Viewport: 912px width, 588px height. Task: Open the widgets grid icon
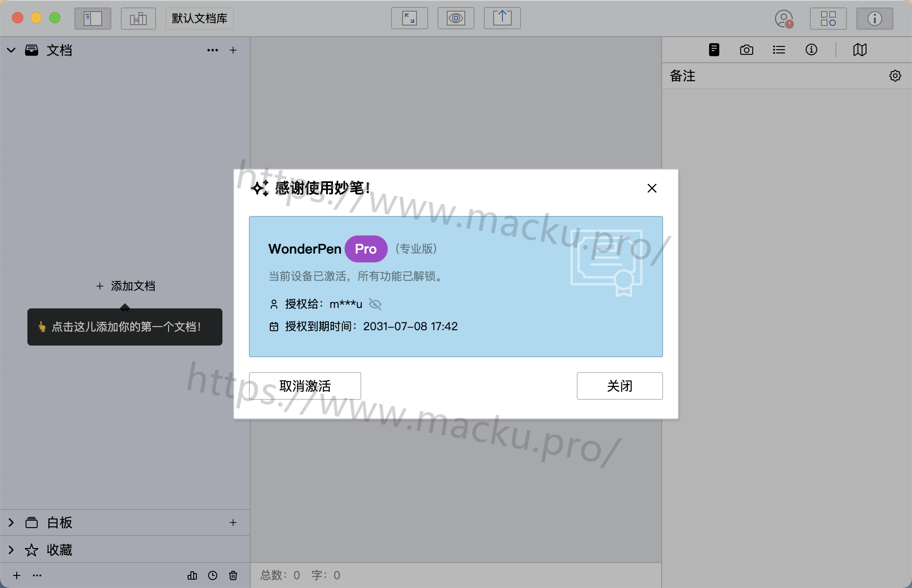(x=828, y=19)
